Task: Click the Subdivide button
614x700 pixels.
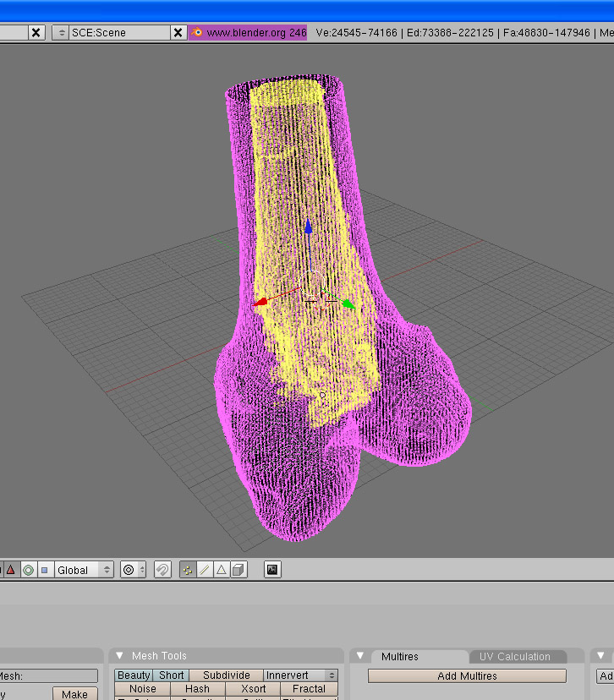Action: (x=227, y=675)
